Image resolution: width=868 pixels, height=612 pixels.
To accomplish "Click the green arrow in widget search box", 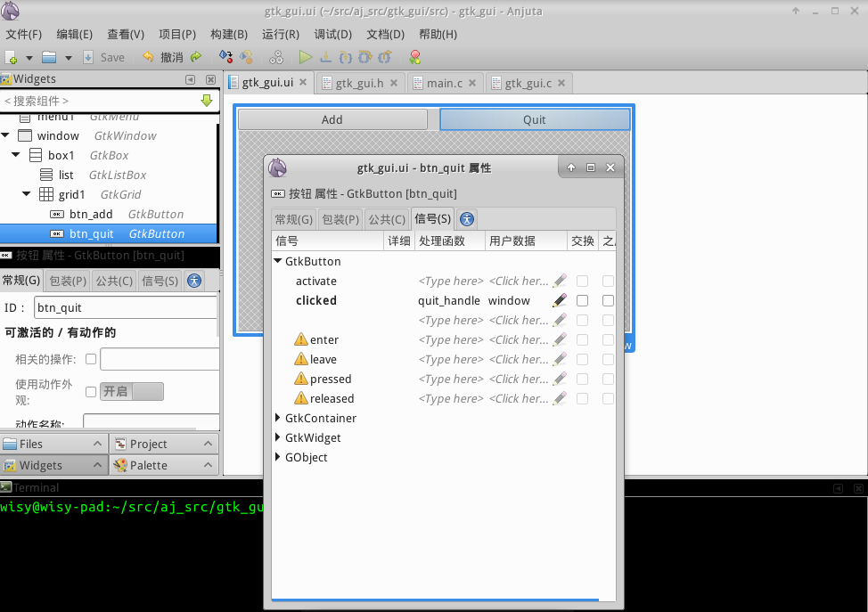I will (207, 101).
